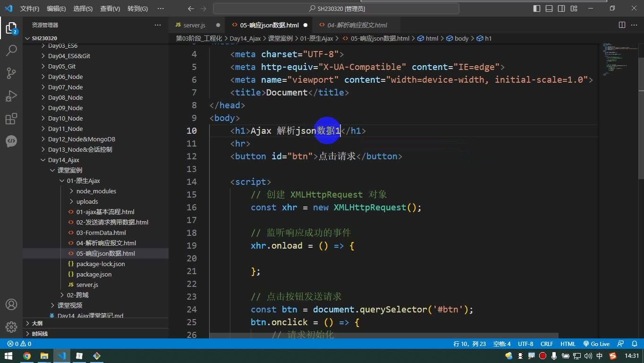The width and height of the screenshot is (644, 363).
Task: Open the Accounts icon in activity bar
Action: pos(11,304)
